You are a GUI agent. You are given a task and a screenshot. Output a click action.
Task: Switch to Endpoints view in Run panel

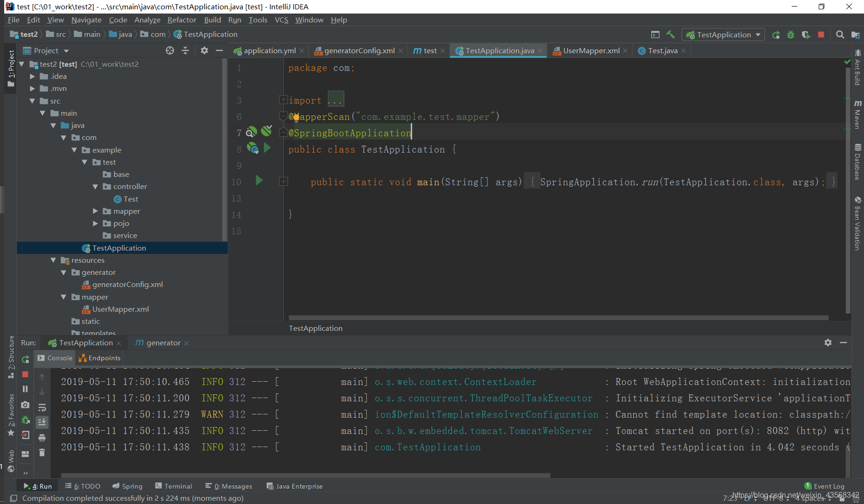[x=99, y=358]
